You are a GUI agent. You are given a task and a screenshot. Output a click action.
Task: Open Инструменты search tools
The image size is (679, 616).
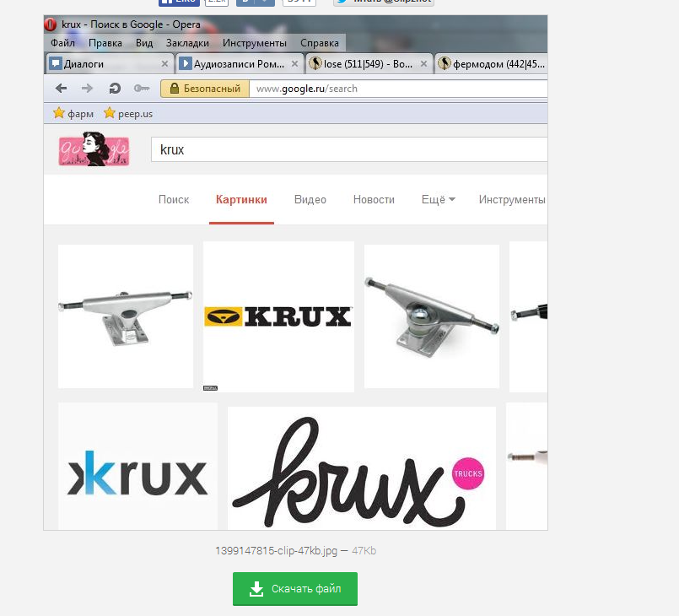point(512,199)
